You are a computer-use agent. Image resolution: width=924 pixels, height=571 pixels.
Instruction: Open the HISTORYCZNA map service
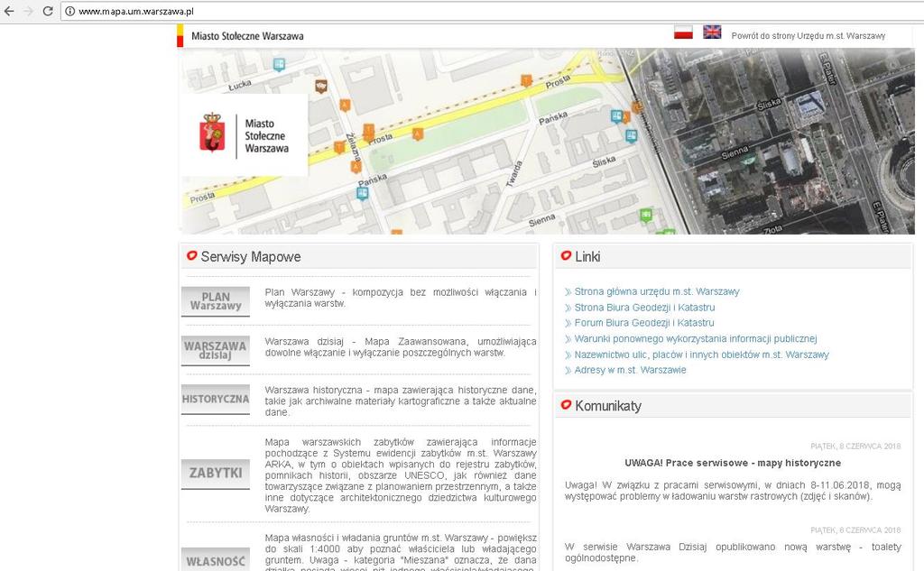pyautogui.click(x=215, y=399)
